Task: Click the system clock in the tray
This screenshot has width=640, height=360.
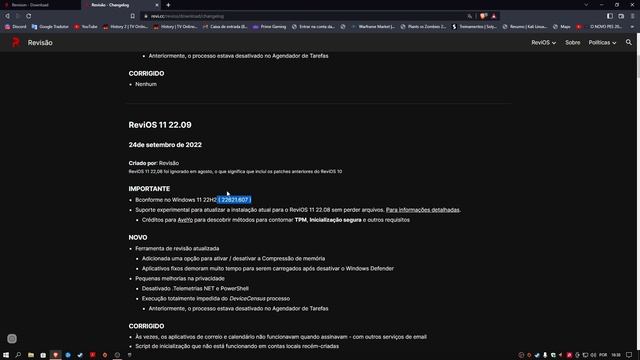Action: point(616,355)
